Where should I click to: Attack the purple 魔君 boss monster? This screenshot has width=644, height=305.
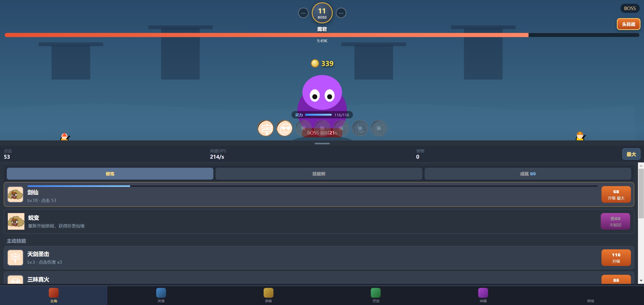tap(322, 101)
